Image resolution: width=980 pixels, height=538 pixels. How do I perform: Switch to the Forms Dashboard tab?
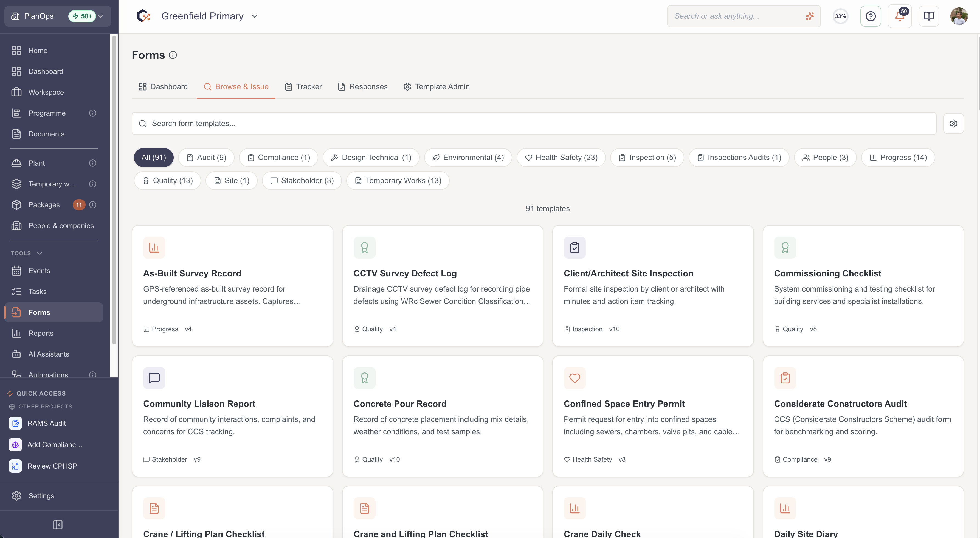point(163,87)
